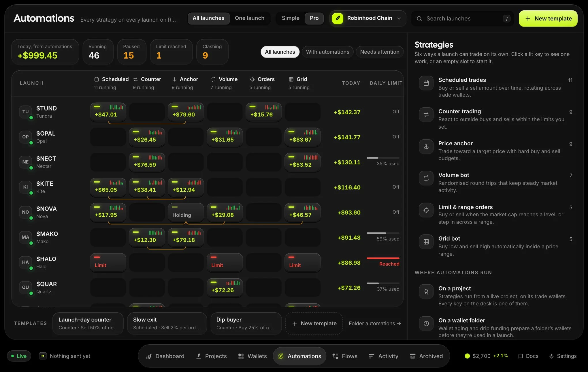This screenshot has height=372, width=588.
Task: Select the Launch-day counter template
Action: point(88,324)
